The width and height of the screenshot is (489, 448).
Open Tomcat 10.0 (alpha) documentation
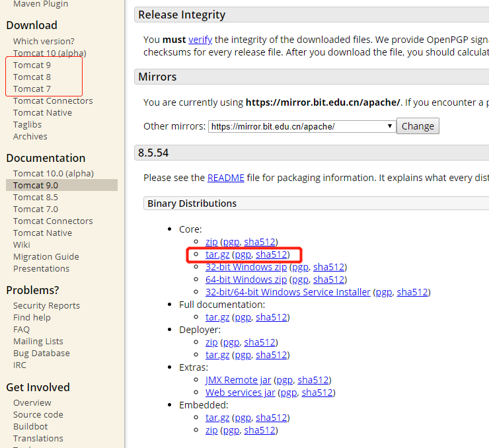(54, 173)
